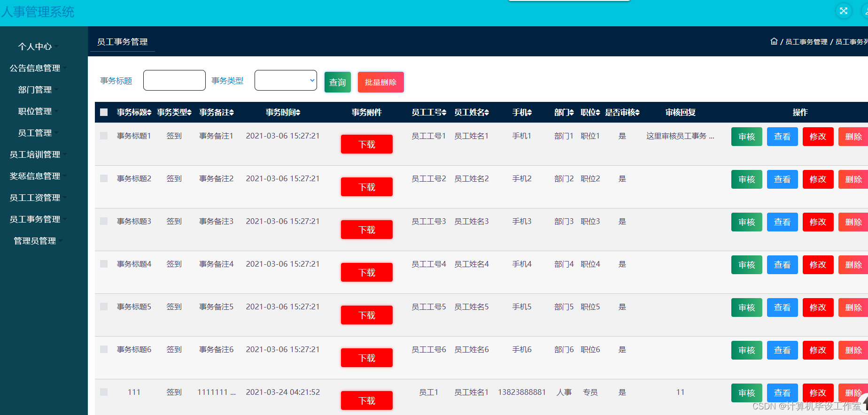Sort by 事务备注 column arrows
This screenshot has width=868, height=415.
click(232, 113)
